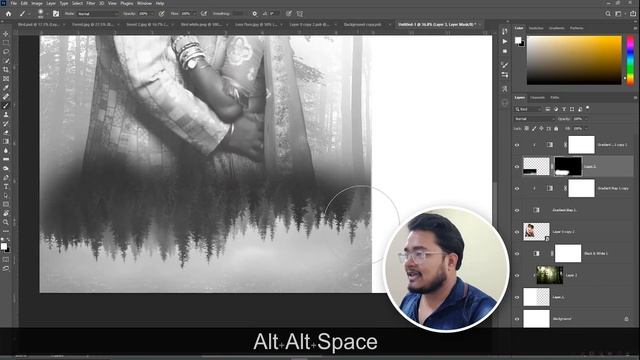
Task: Toggle pressure for opacity icon
Action: pyautogui.click(x=162, y=13)
